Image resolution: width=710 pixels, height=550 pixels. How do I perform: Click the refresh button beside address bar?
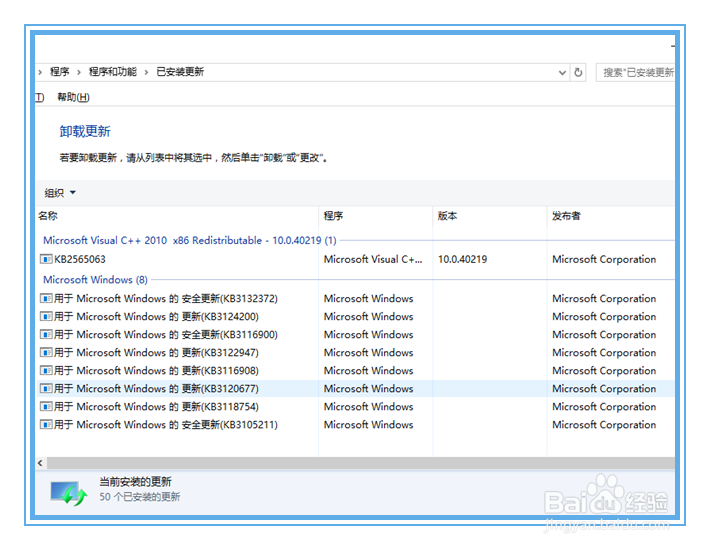(578, 72)
